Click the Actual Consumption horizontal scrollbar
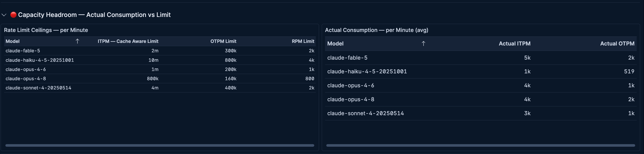This screenshot has height=154, width=644. click(480, 145)
